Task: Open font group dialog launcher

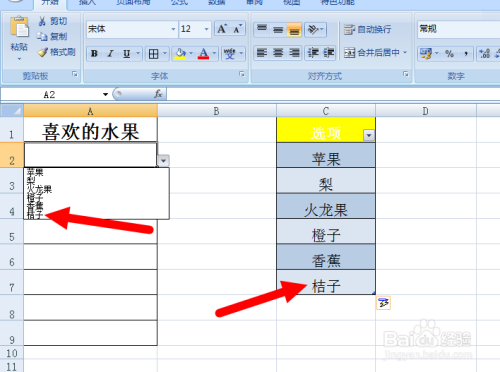Action: [x=242, y=74]
